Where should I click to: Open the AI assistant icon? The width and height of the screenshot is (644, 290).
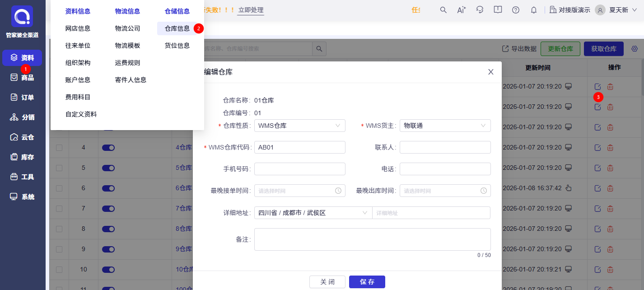462,10
